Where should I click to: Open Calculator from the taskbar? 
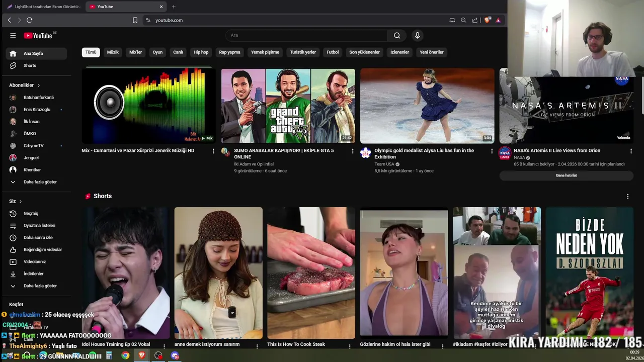tap(109, 355)
